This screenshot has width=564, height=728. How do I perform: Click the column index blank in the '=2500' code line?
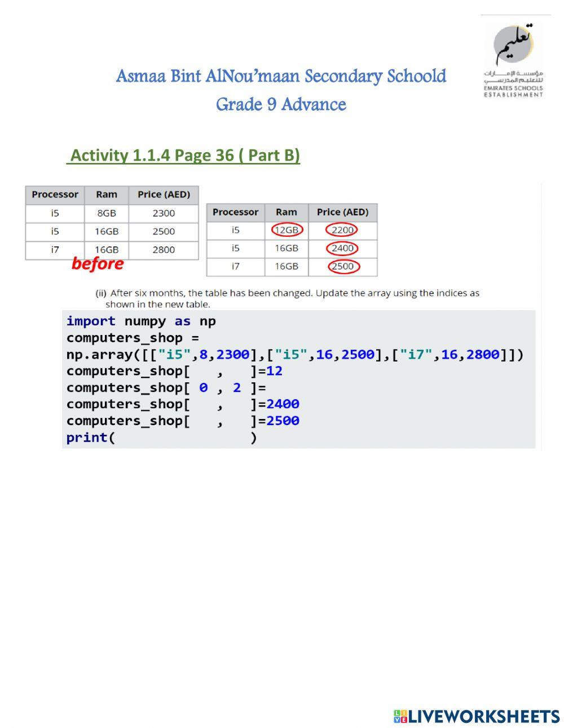coord(237,421)
